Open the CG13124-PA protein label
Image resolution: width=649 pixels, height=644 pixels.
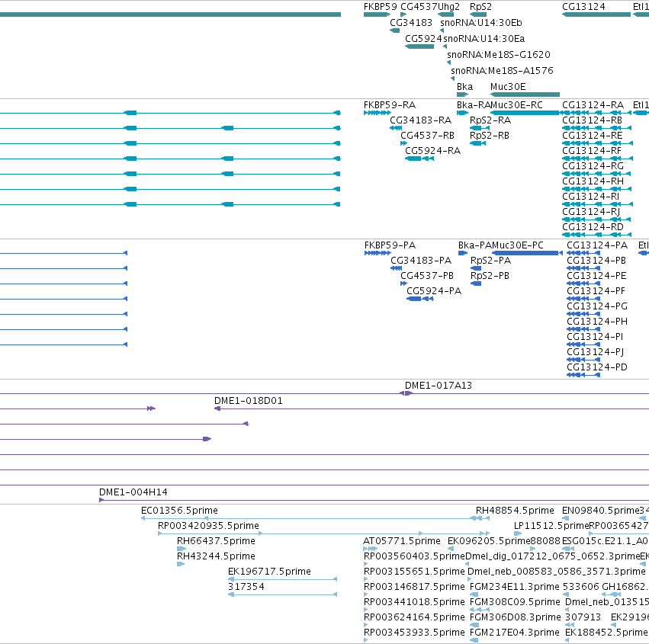597,245
